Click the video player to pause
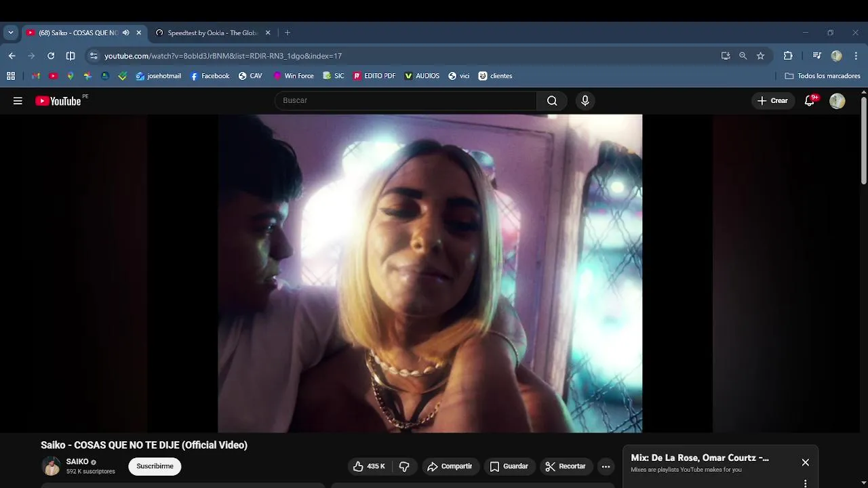 tap(430, 273)
